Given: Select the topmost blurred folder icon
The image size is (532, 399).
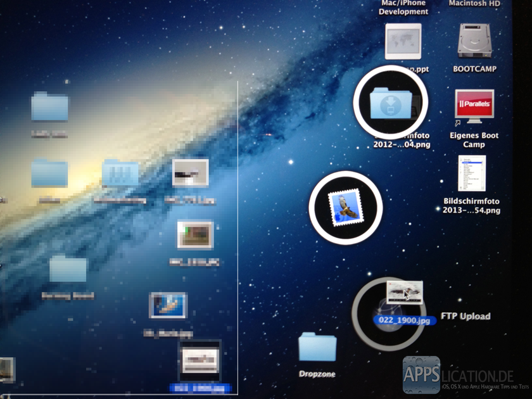Looking at the screenshot, I should coord(49,106).
